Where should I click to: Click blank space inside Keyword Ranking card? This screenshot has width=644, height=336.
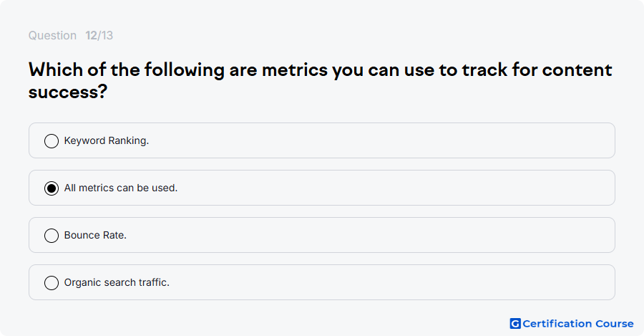[382, 140]
